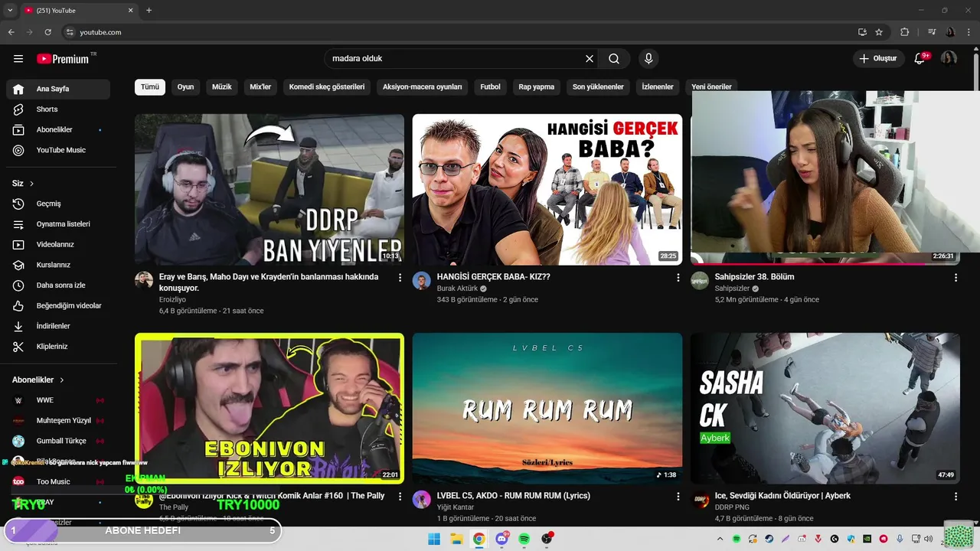Open the Windows Start menu
The width and height of the screenshot is (980, 551).
point(434,539)
